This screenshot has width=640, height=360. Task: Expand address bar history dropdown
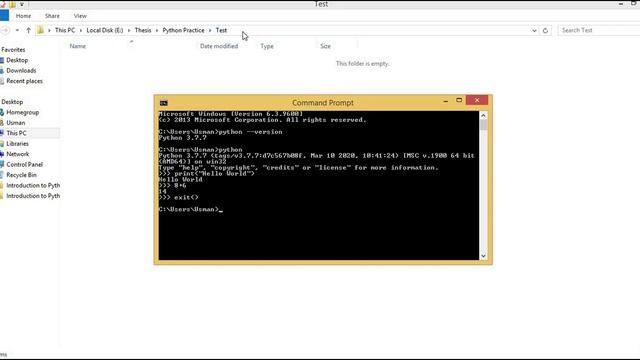click(x=534, y=31)
